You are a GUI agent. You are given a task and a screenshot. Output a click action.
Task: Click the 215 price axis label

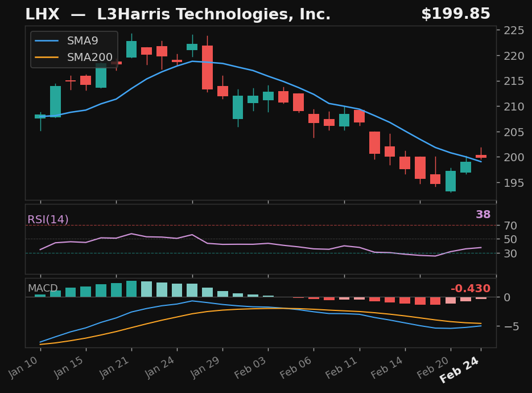point(514,81)
